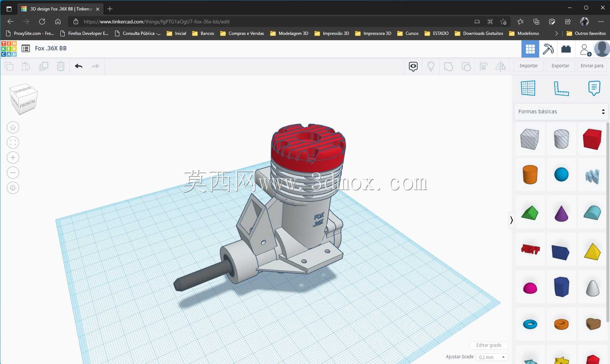
Task: Click the Exportar button
Action: 560,66
